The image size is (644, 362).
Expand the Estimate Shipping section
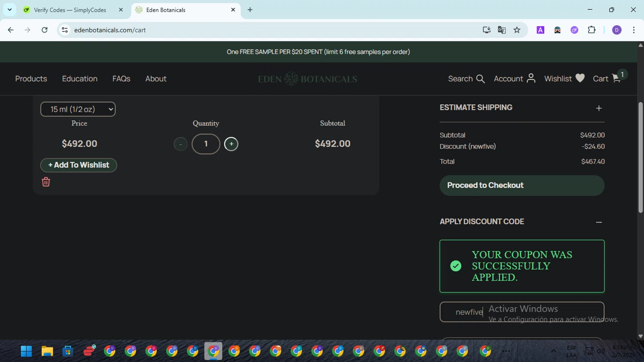coord(599,108)
